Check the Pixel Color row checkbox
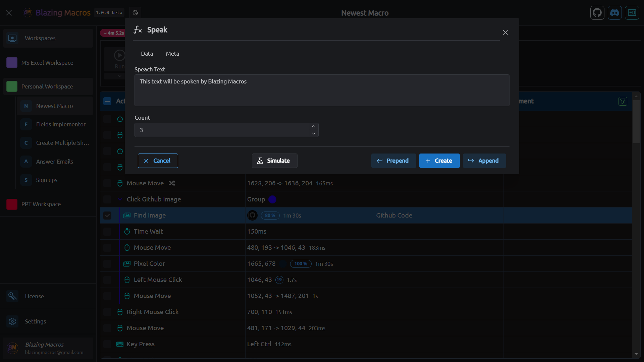644x362 pixels. (x=107, y=264)
